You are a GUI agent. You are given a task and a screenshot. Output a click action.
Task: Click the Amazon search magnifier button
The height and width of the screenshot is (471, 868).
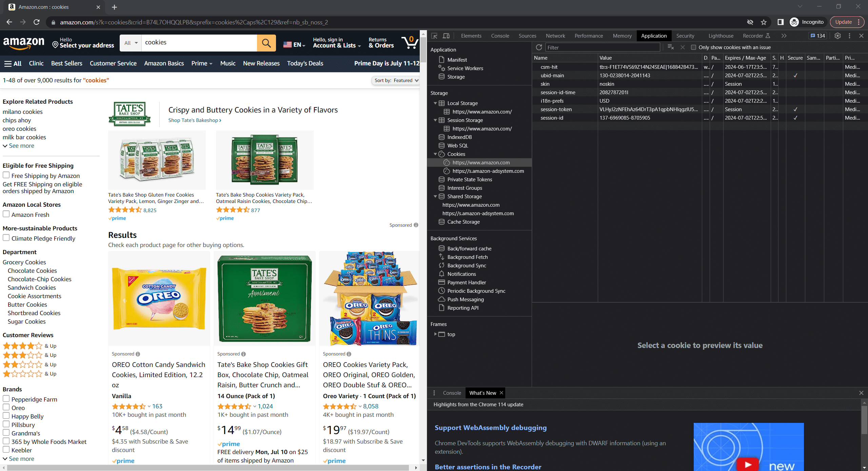[266, 43]
